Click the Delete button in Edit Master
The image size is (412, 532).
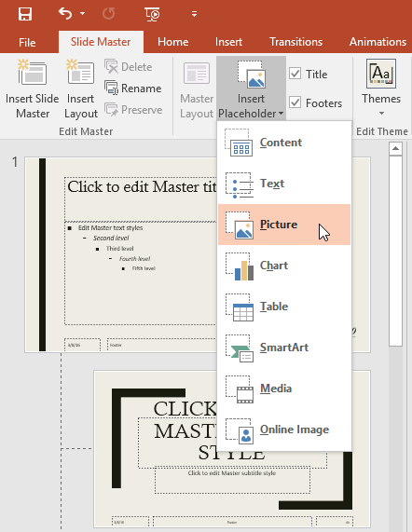(x=129, y=67)
